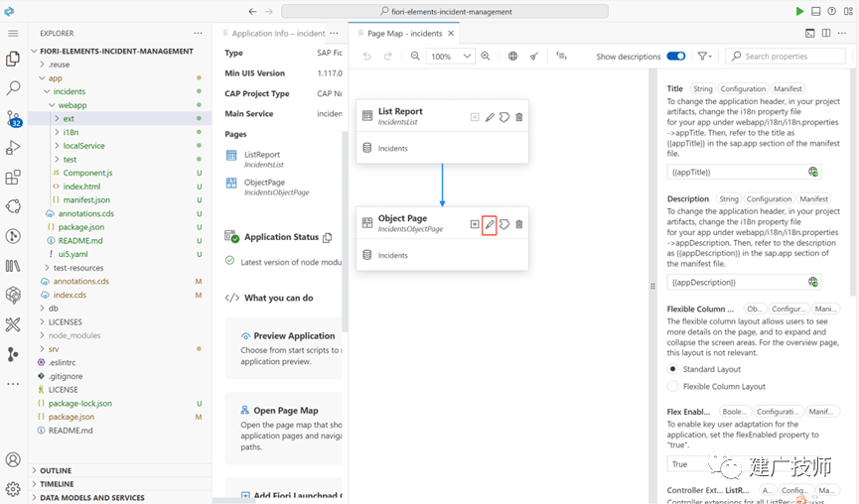The height and width of the screenshot is (504, 859).
Task: Click the pencil edit icon on Object Page
Action: [490, 224]
